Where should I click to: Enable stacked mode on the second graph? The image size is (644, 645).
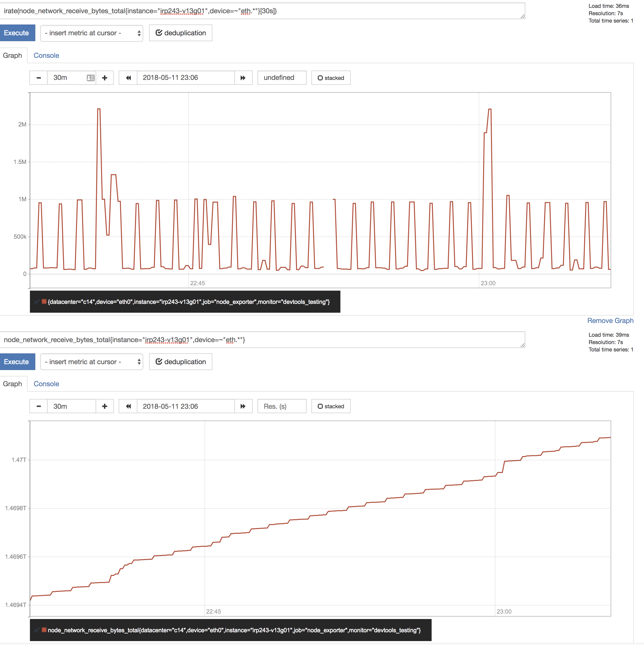pyautogui.click(x=330, y=406)
